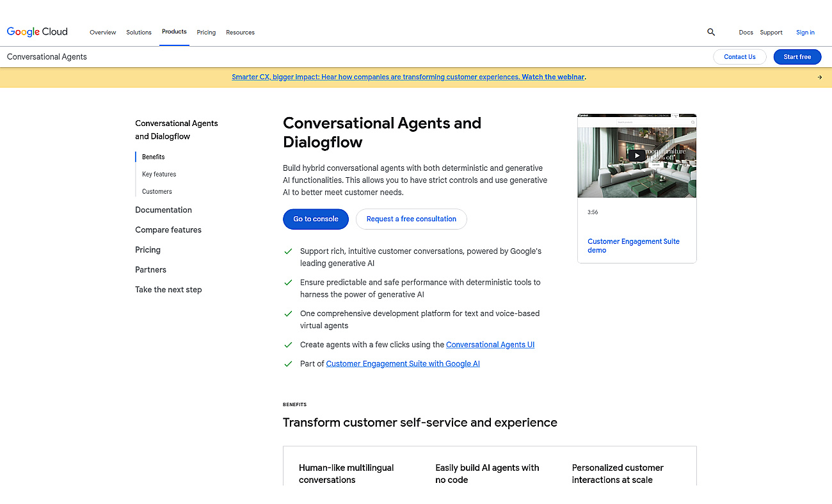Image resolution: width=832 pixels, height=504 pixels.
Task: Jump to Customers in sidebar
Action: click(x=157, y=191)
